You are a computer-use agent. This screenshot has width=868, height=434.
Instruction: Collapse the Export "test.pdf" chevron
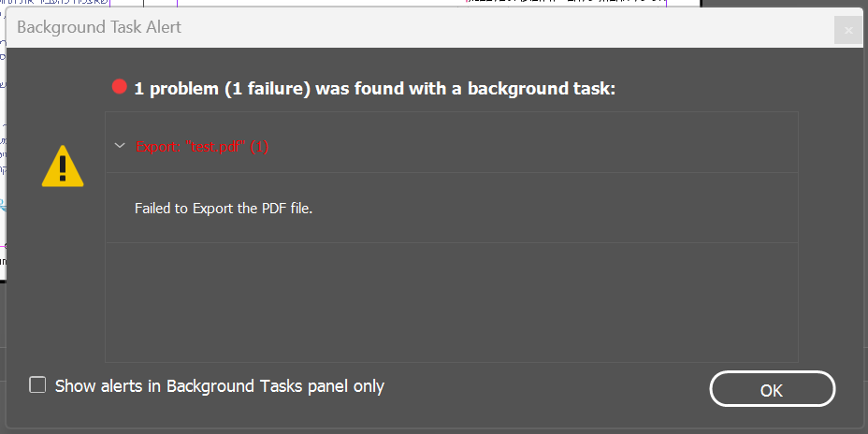119,146
